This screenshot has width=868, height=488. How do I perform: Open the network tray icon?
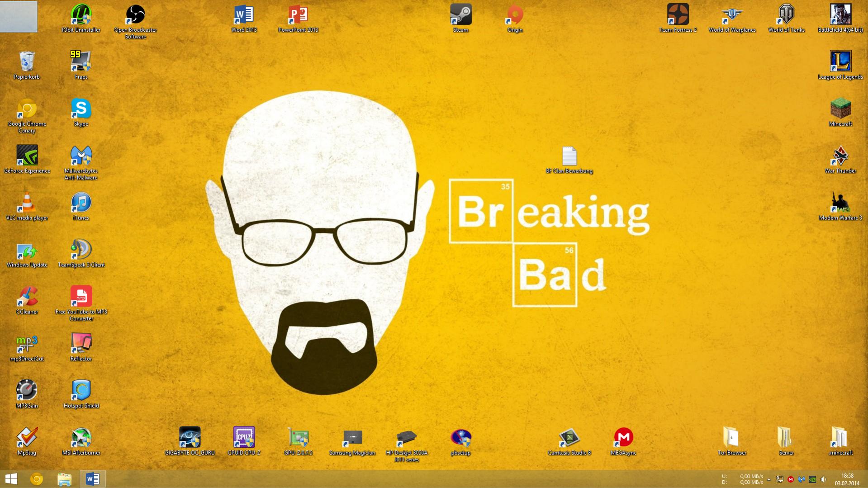point(780,479)
